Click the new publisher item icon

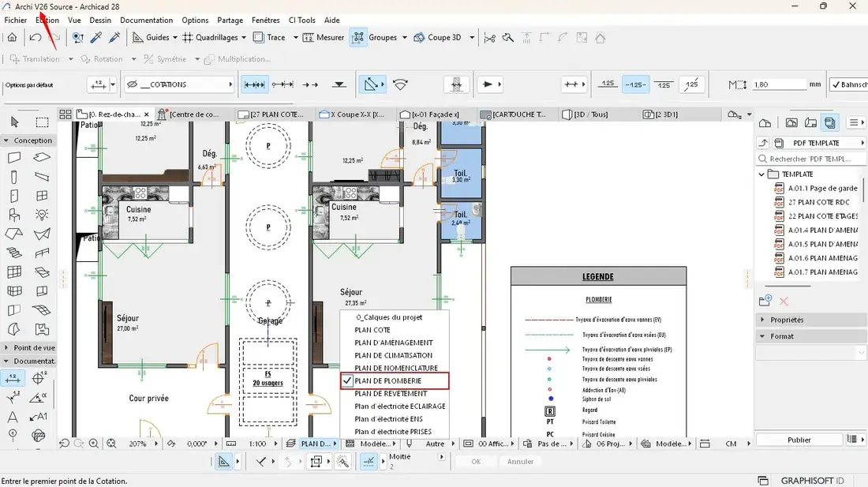click(765, 301)
